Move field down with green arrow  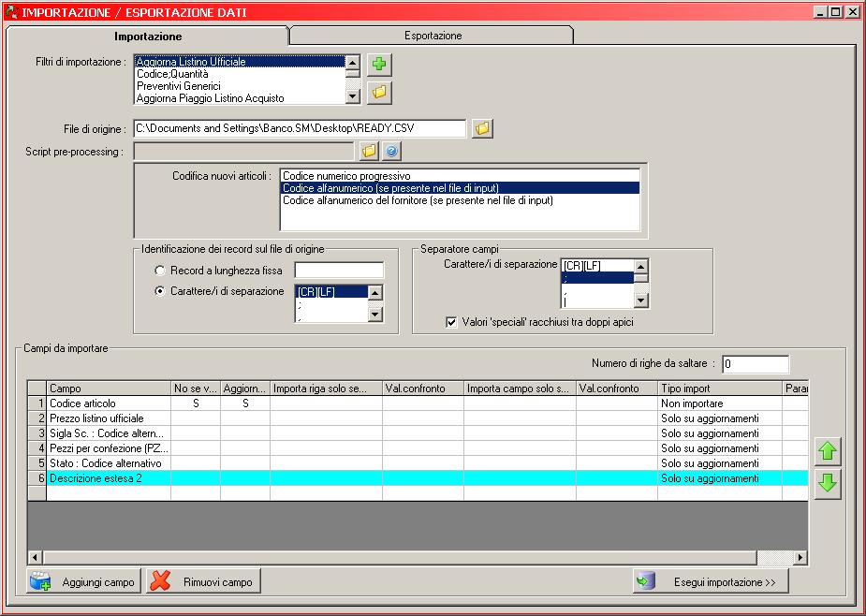click(828, 484)
